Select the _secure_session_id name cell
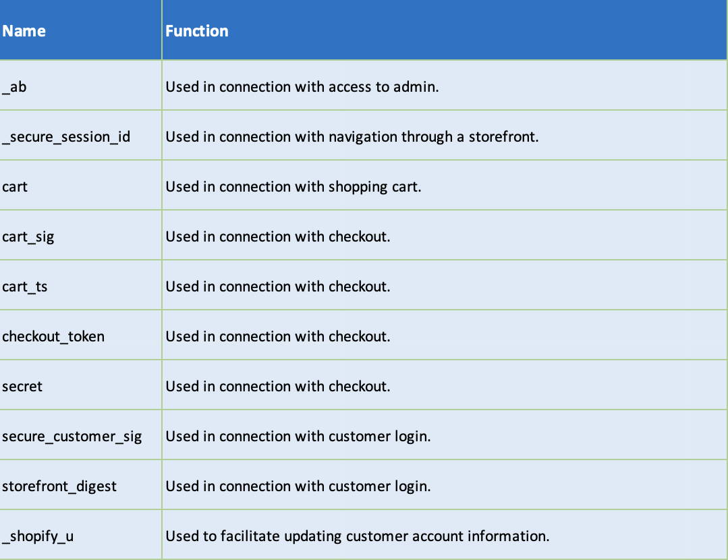The height and width of the screenshot is (560, 728). coord(66,137)
